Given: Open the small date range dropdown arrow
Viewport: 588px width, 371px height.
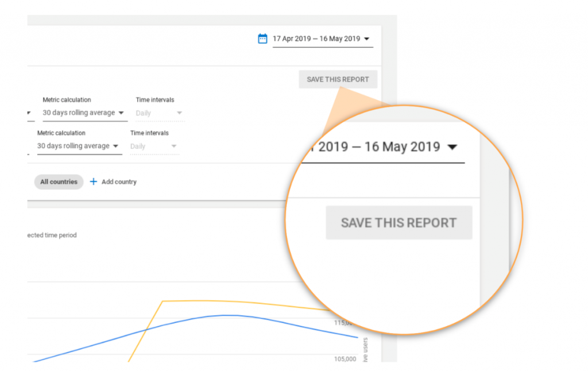Looking at the screenshot, I should 367,39.
